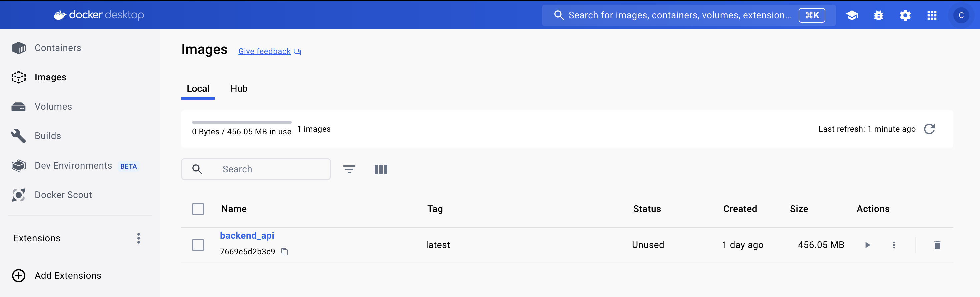980x297 pixels.
Task: Run the backend_api image
Action: (x=867, y=245)
